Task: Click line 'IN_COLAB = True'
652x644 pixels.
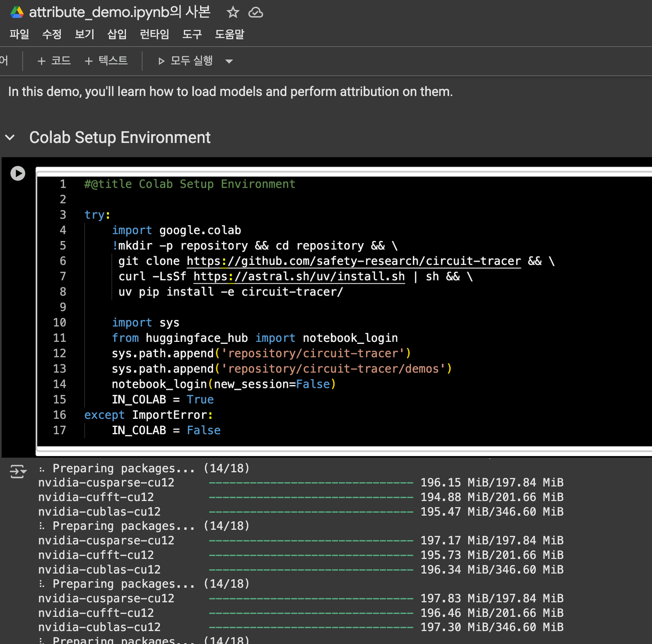Action: point(163,399)
